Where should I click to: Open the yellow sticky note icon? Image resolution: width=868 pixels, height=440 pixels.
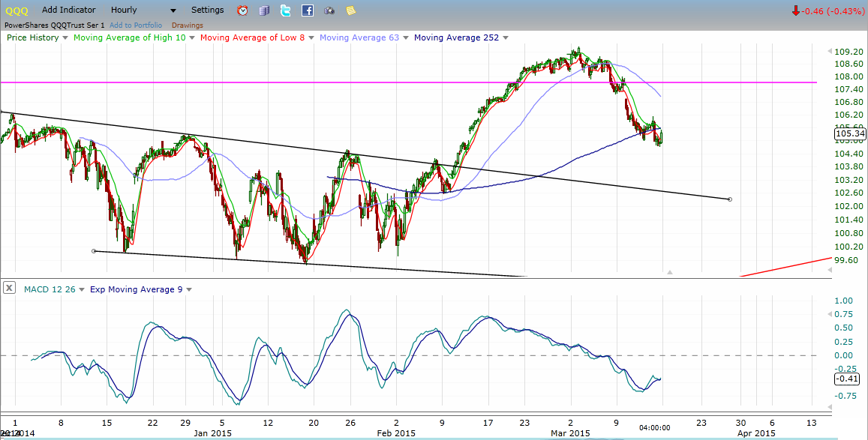(x=350, y=10)
